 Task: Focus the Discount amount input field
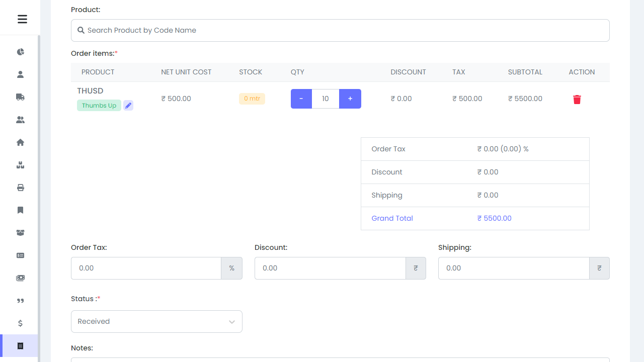330,268
